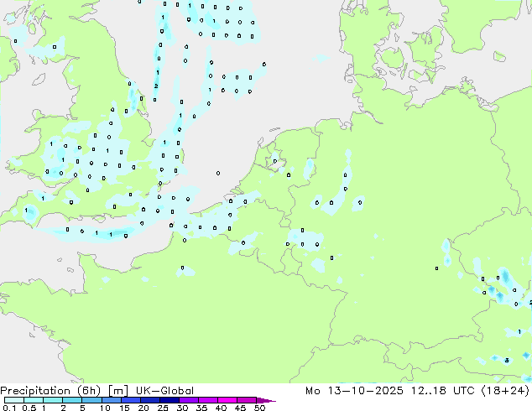Click the '40' legend scale label
532x411 pixels.
click(221, 408)
